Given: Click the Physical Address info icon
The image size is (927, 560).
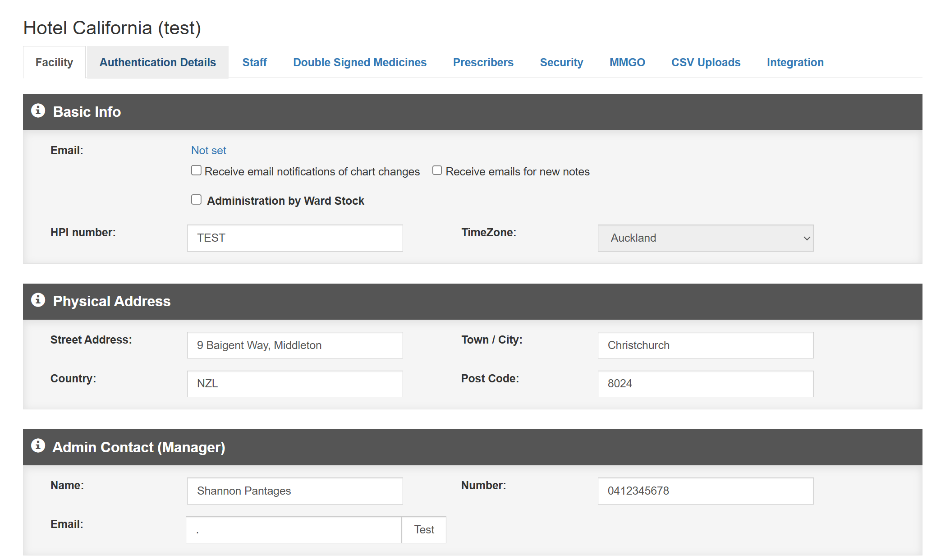Looking at the screenshot, I should (38, 300).
